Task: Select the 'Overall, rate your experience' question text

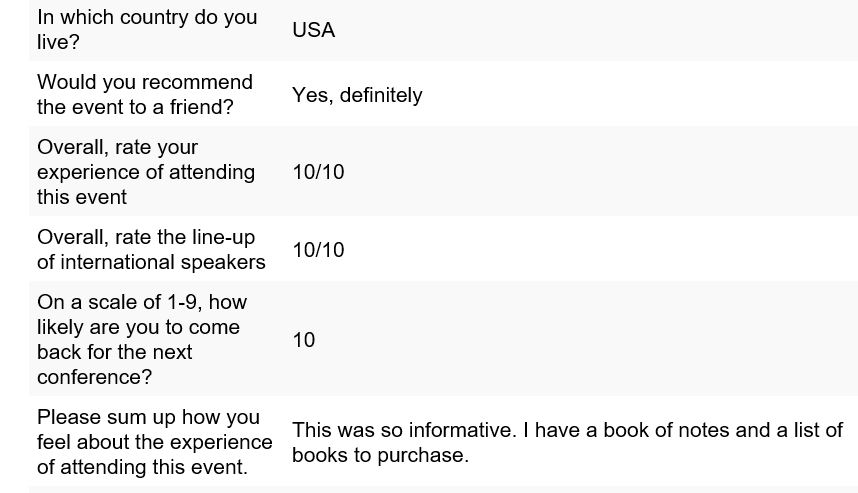Action: coord(146,172)
